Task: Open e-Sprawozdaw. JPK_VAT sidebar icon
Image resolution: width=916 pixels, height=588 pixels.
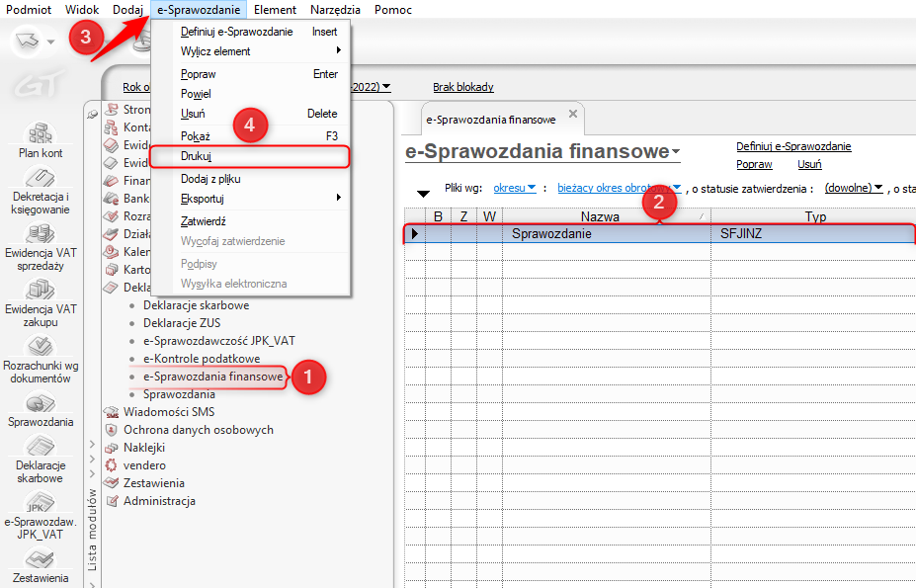Action: coord(40,503)
